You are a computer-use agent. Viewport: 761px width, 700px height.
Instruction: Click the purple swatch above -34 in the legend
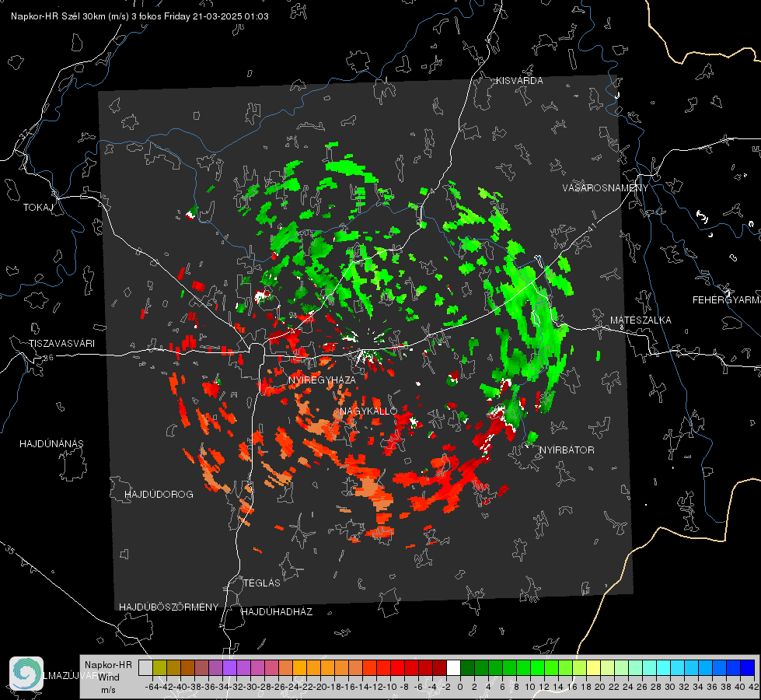[229, 667]
